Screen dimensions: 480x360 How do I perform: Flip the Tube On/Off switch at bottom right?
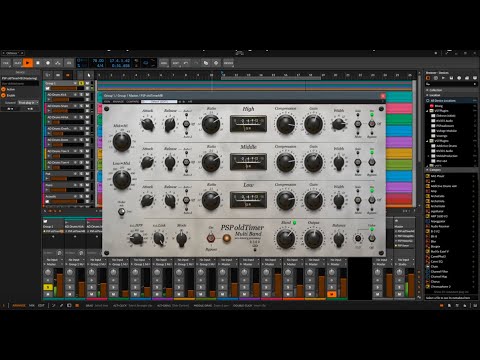tap(372, 238)
